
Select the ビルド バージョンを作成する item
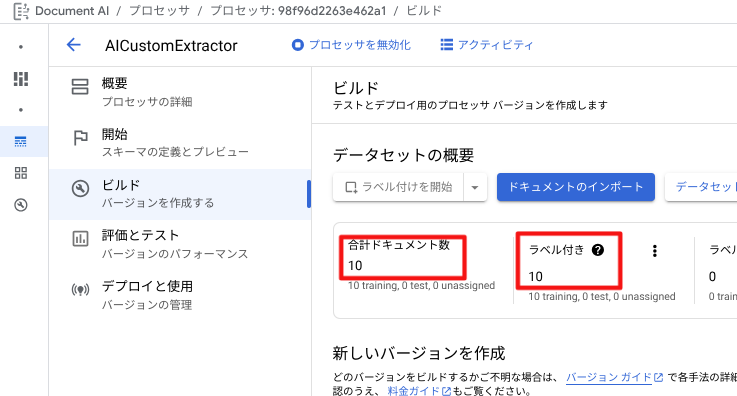point(180,194)
